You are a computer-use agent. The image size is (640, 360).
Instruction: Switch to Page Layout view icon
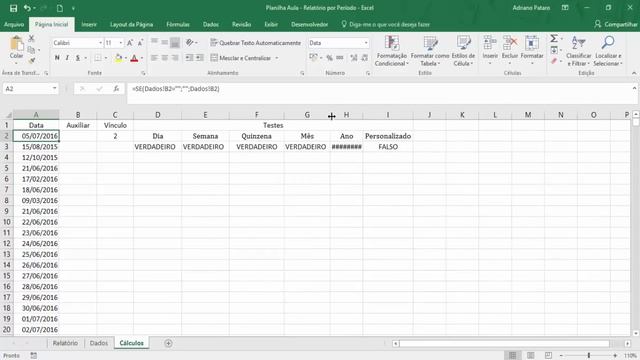click(x=531, y=356)
